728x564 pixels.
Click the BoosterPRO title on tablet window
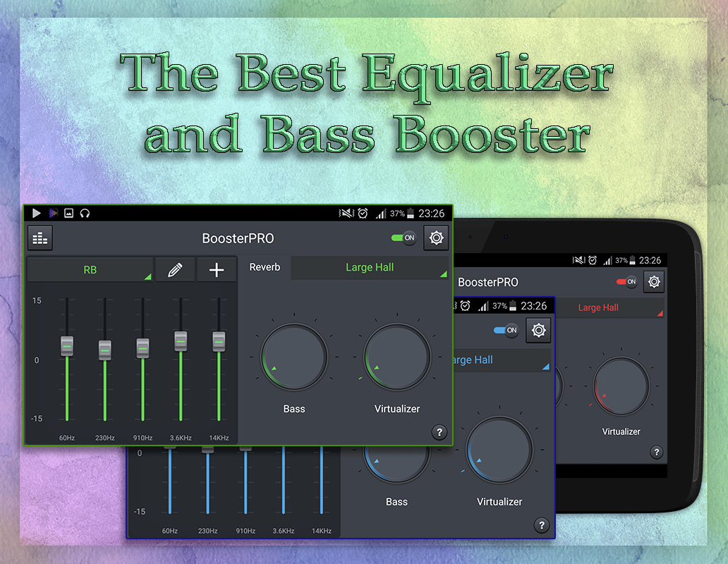[x=487, y=282]
